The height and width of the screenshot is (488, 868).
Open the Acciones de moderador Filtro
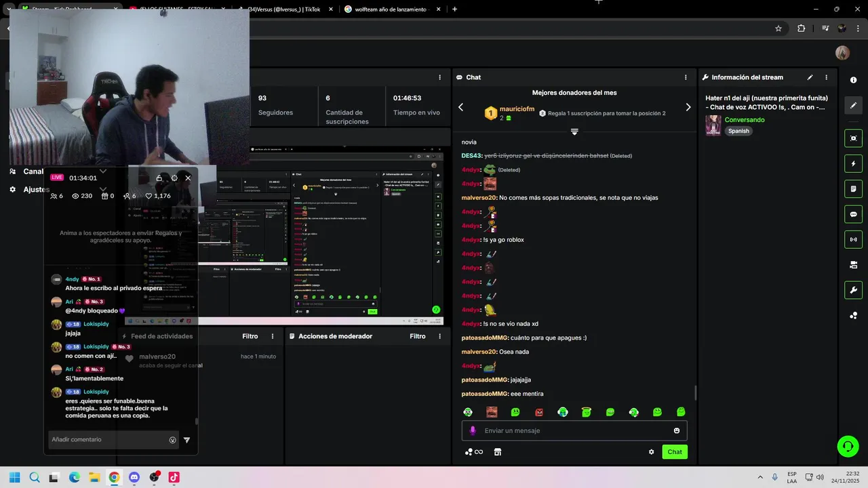tap(418, 336)
